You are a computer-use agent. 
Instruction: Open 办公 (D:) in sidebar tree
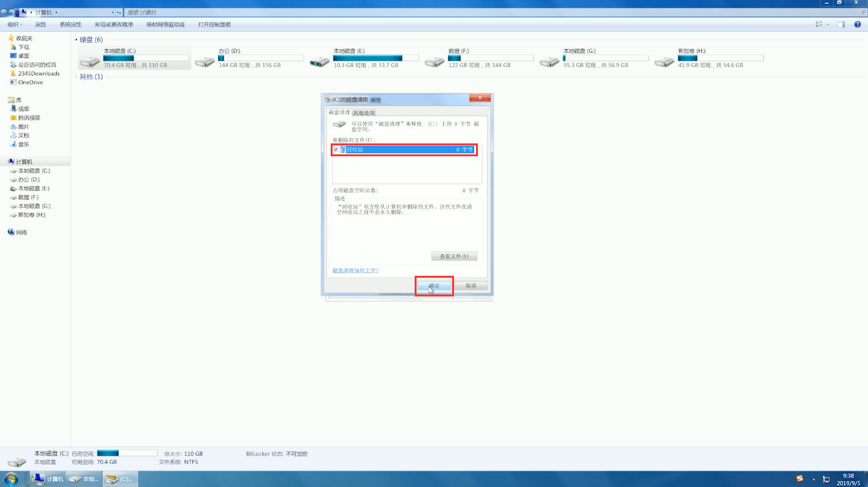click(25, 180)
